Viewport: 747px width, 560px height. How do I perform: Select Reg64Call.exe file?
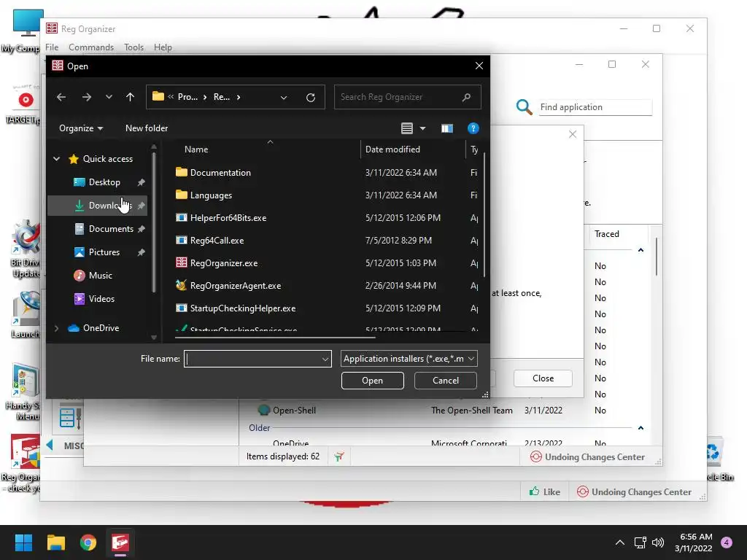(217, 241)
